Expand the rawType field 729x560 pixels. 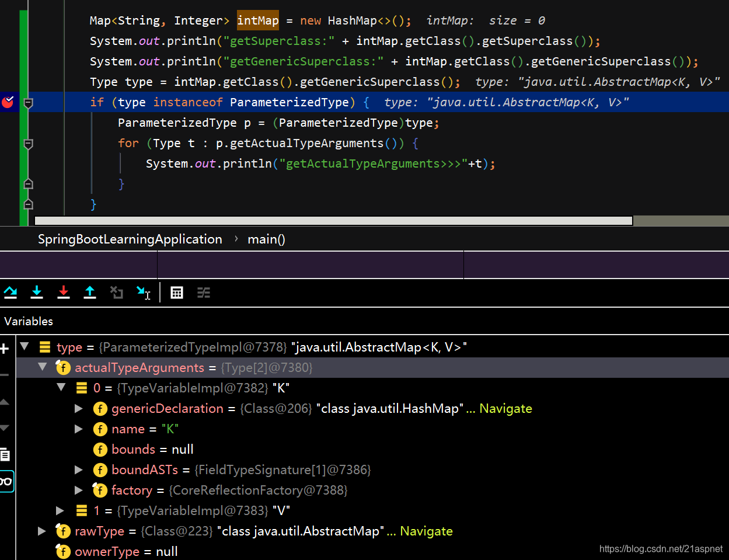pyautogui.click(x=42, y=531)
